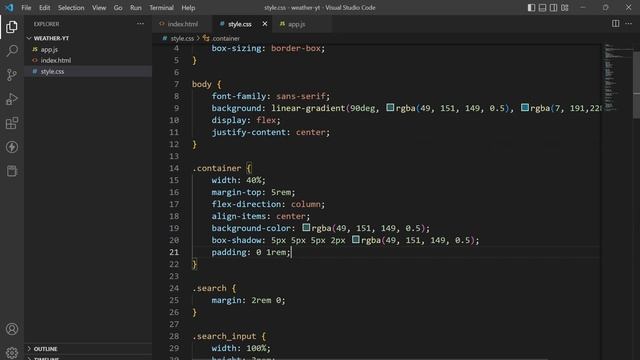Click 'padding: 0 1rem;' text
This screenshot has width=640, height=360.
251,252
